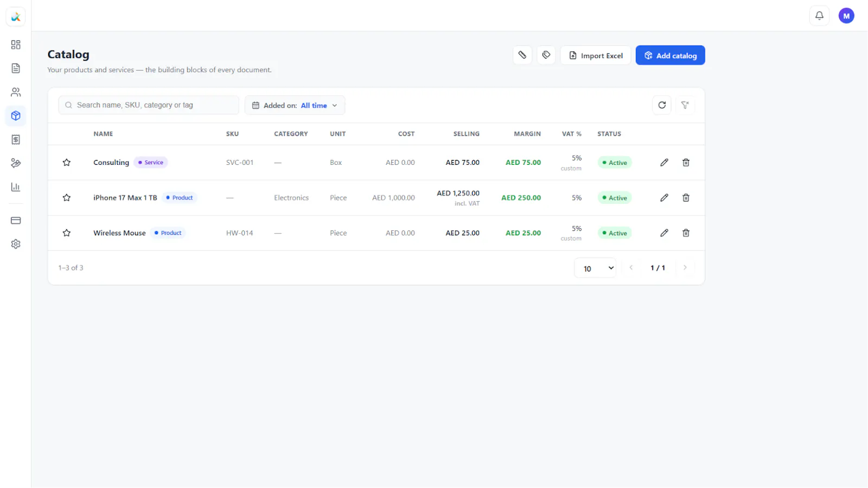868x488 pixels.
Task: Open the dashboard grid icon in sidebar
Action: coord(16,44)
